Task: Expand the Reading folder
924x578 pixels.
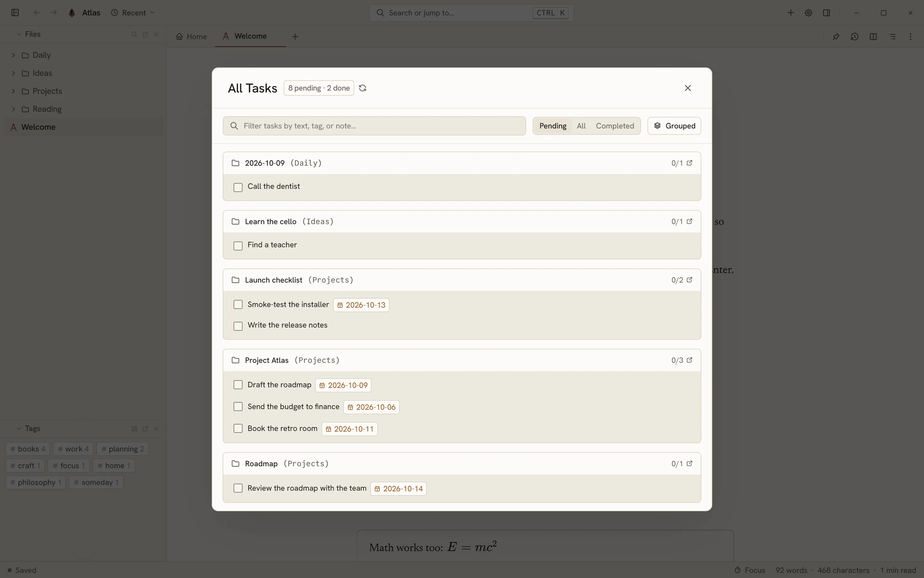Action: (x=13, y=109)
